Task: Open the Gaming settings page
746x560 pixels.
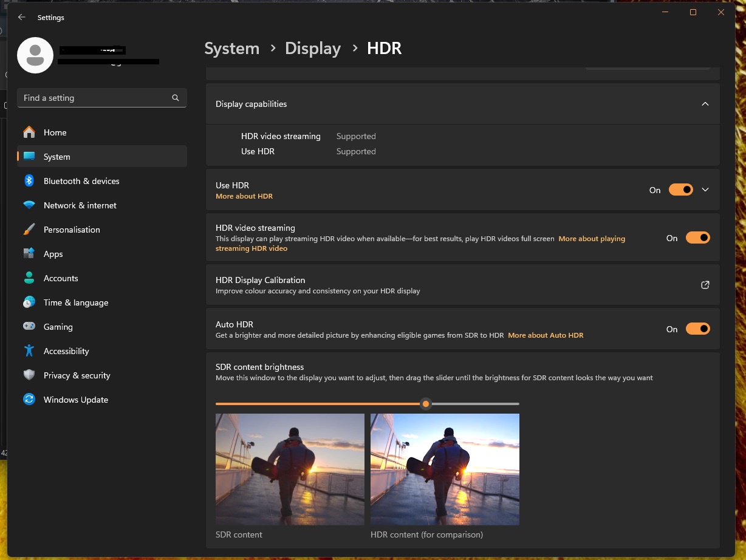Action: 58,327
